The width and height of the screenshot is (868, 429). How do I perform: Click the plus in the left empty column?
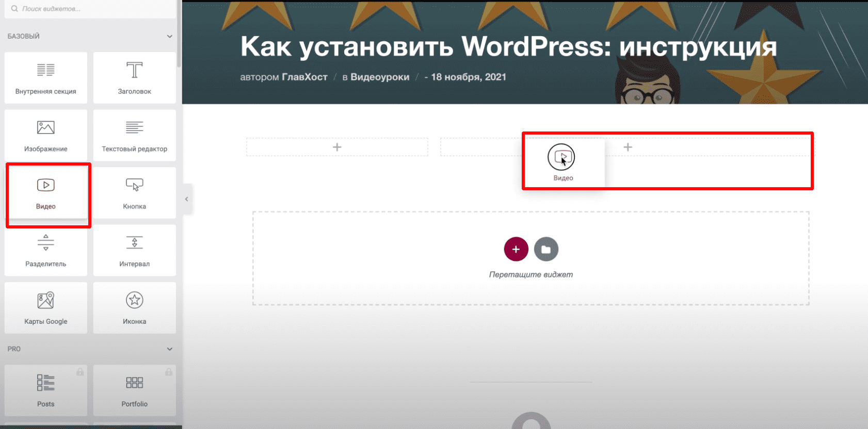(x=337, y=147)
